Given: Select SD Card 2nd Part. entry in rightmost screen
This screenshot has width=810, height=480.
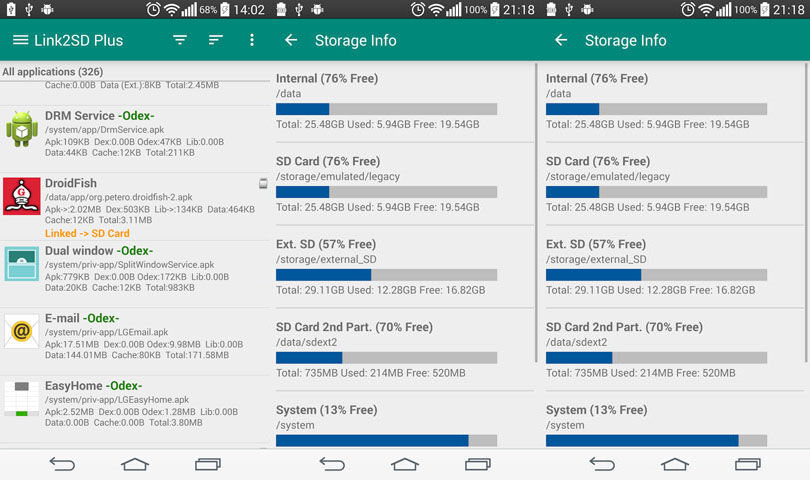Looking at the screenshot, I should point(675,350).
